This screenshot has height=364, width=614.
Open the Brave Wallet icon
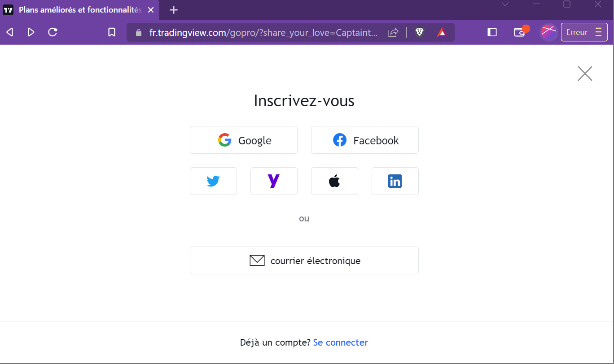[x=519, y=32]
